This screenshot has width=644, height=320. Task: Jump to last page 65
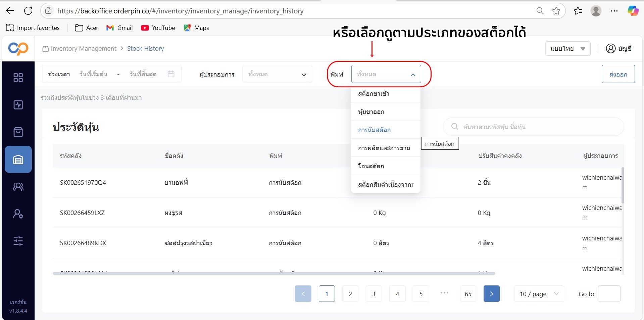tap(468, 294)
